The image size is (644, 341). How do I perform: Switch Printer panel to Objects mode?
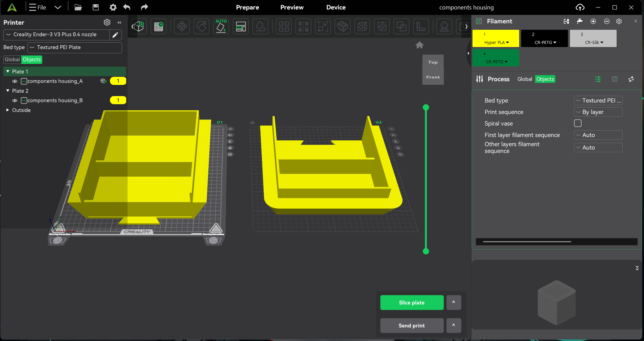(32, 60)
